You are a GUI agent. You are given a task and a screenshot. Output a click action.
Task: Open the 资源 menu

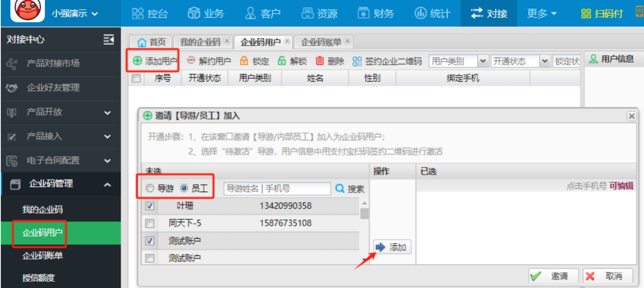319,14
